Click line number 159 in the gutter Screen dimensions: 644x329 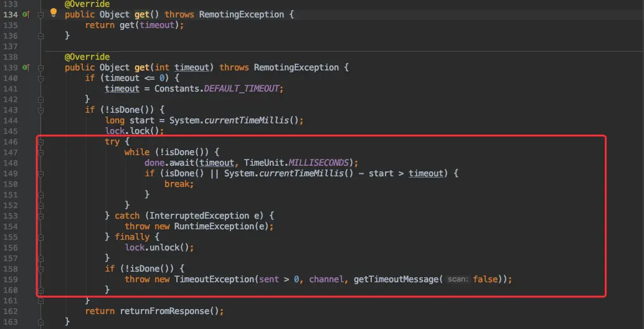pos(10,279)
